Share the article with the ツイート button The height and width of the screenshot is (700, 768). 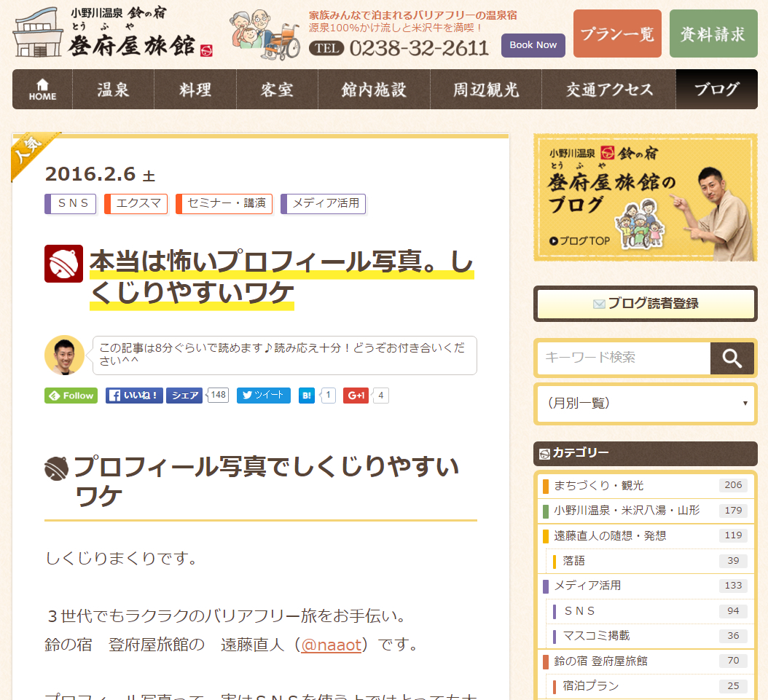pyautogui.click(x=262, y=396)
